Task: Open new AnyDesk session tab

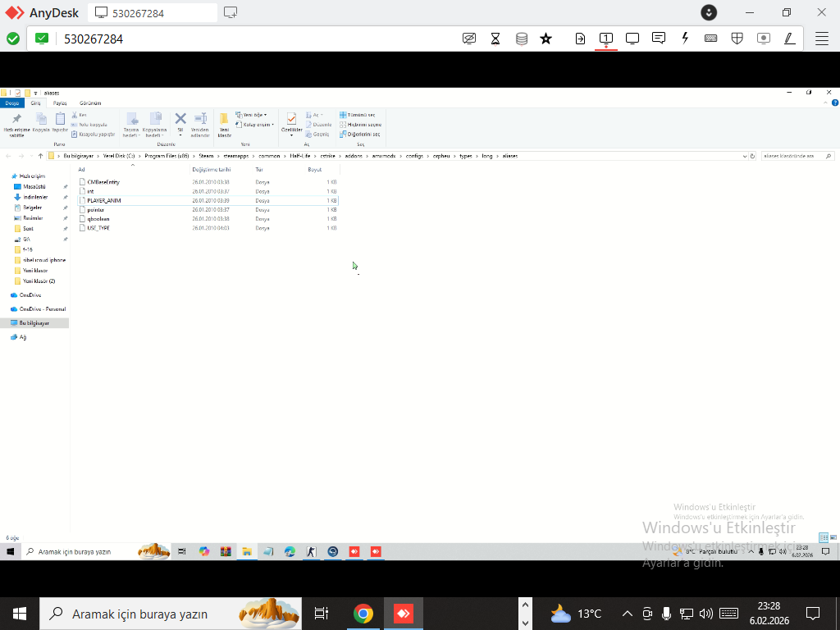Action: pos(231,13)
